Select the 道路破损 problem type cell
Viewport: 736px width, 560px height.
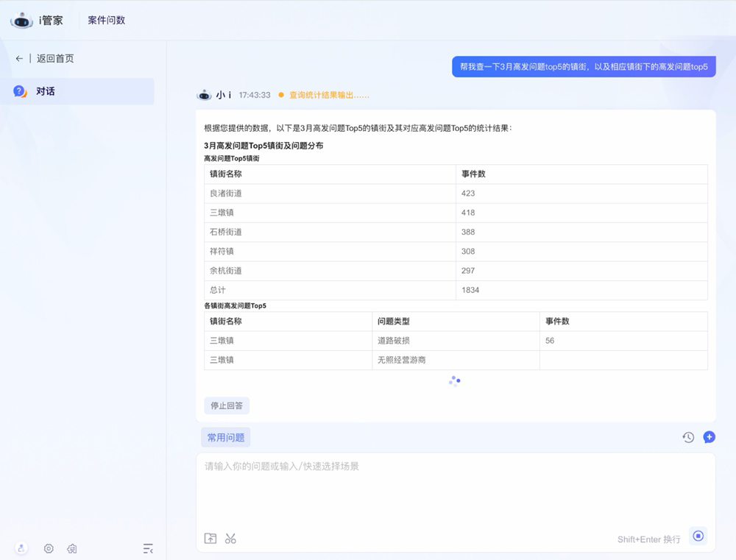pos(456,341)
